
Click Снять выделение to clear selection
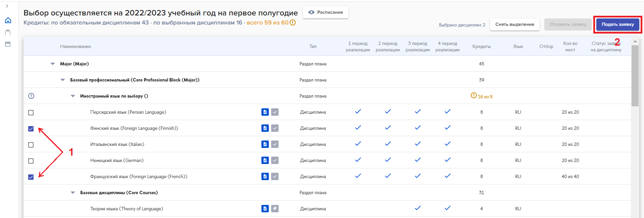point(514,24)
